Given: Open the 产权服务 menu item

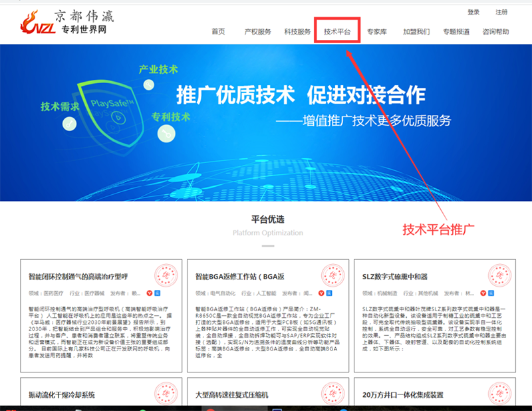Looking at the screenshot, I should pyautogui.click(x=257, y=31).
